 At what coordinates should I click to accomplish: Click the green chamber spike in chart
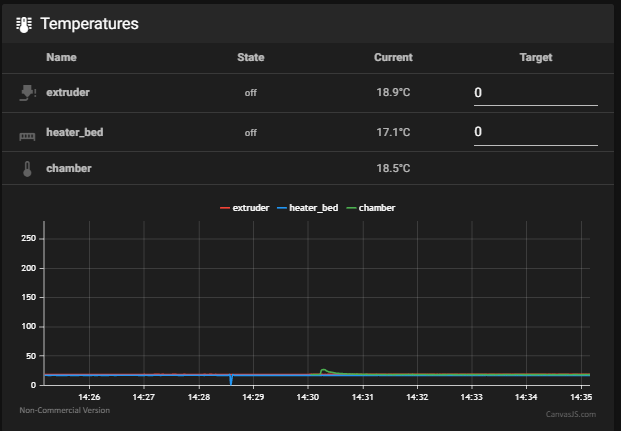[x=324, y=371]
